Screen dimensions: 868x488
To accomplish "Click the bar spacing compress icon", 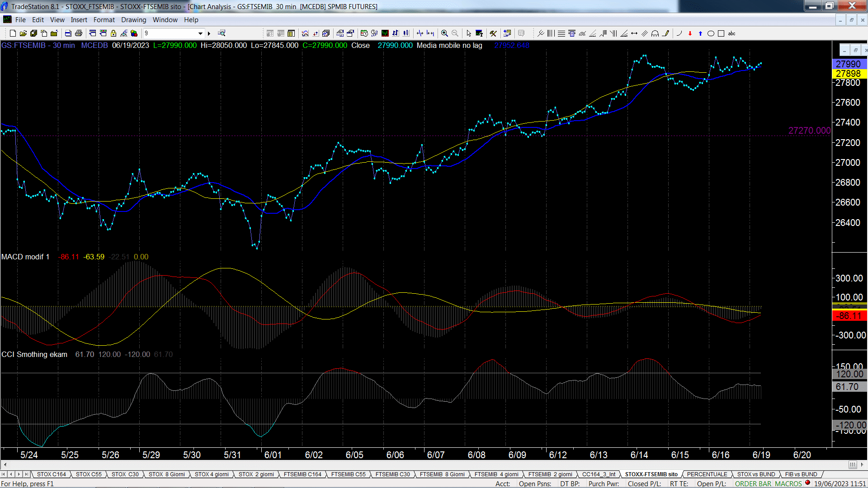I will point(420,33).
